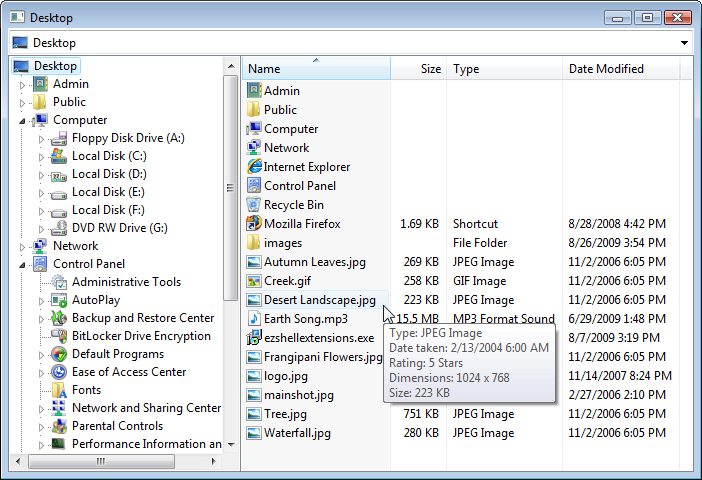Click the Fonts folder icon in tree
Screen dimensions: 702x480
click(x=59, y=390)
